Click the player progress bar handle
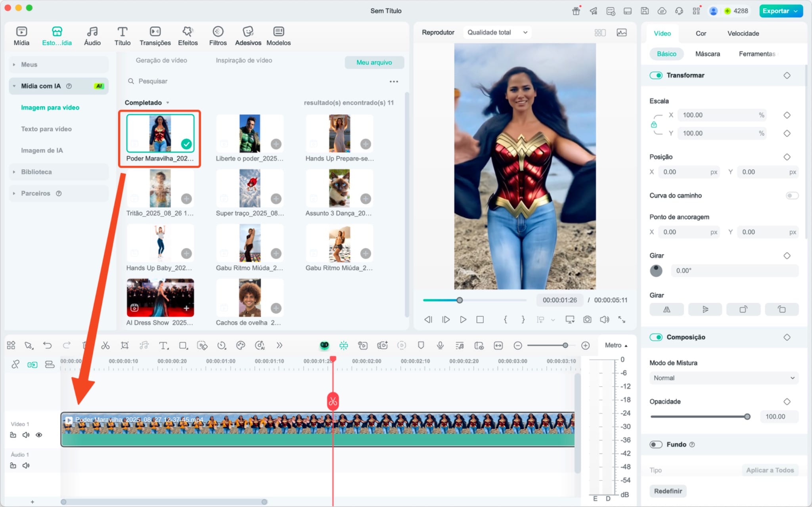This screenshot has height=507, width=812. click(x=460, y=300)
